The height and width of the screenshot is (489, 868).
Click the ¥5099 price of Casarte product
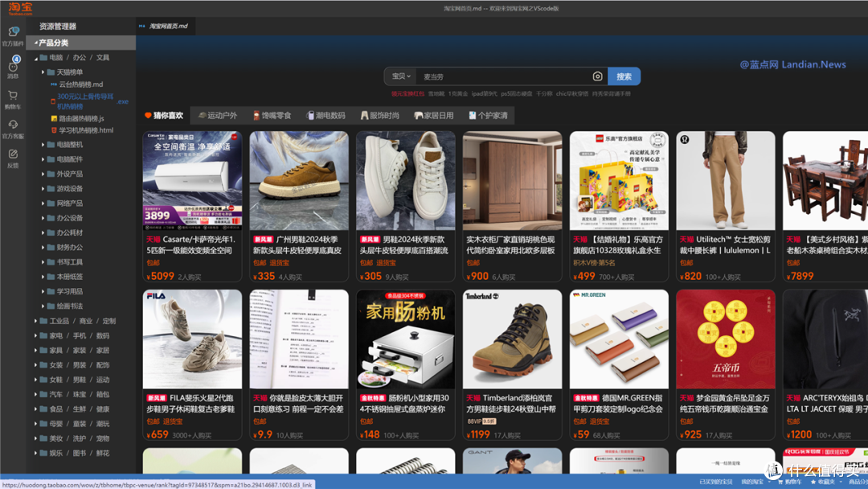(x=161, y=276)
